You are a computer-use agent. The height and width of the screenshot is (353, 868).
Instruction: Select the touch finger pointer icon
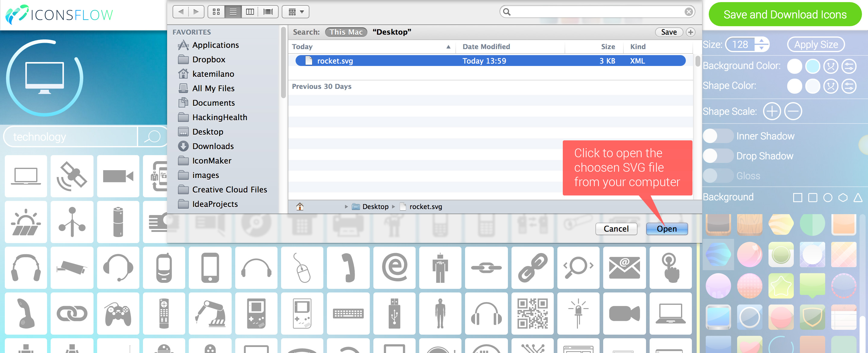pyautogui.click(x=670, y=267)
